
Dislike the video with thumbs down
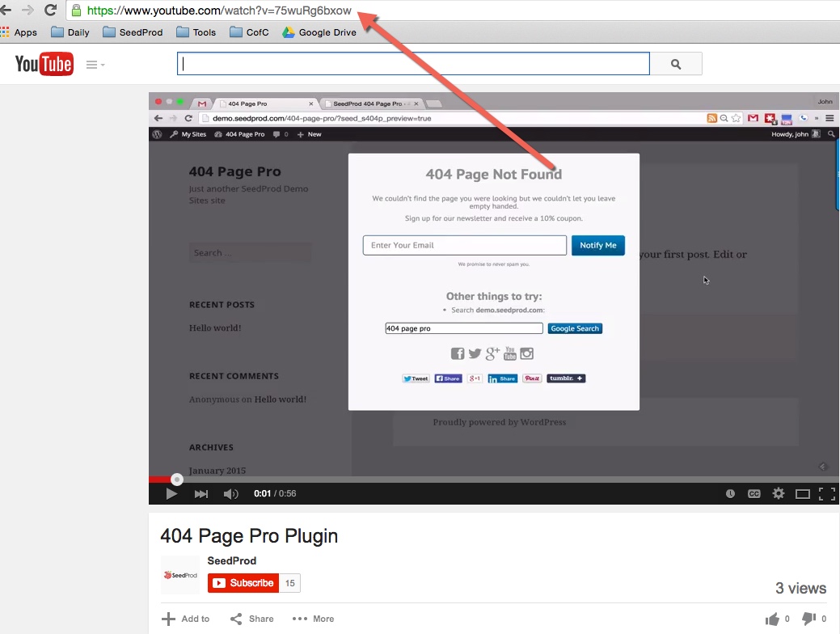tap(808, 619)
